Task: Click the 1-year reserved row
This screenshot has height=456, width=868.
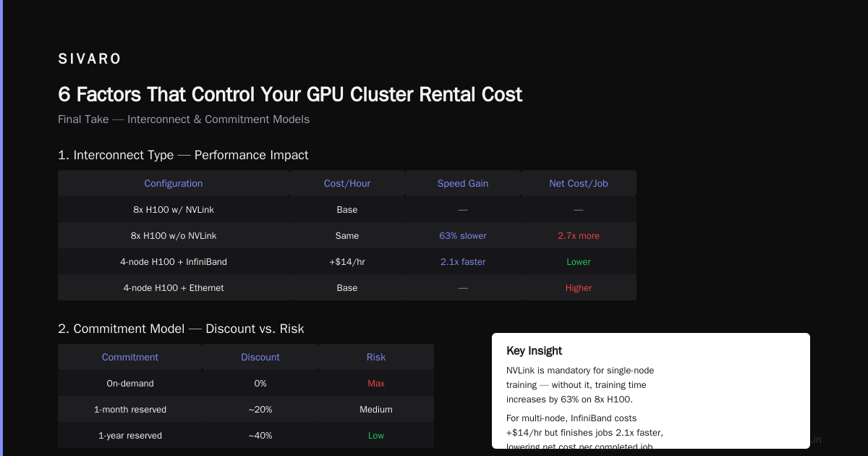Action: click(x=246, y=435)
